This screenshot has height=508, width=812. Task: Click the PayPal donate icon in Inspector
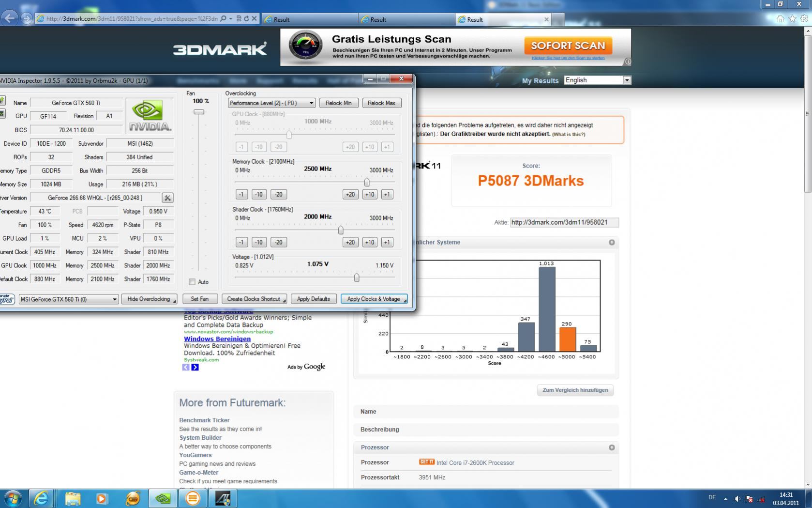(7, 299)
